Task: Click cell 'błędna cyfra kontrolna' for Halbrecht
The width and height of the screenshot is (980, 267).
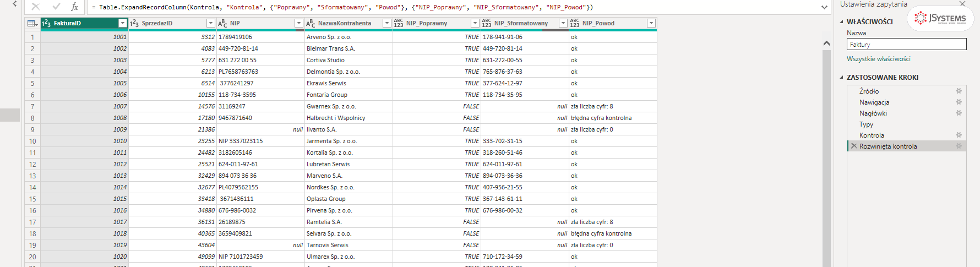Action: (x=613, y=118)
